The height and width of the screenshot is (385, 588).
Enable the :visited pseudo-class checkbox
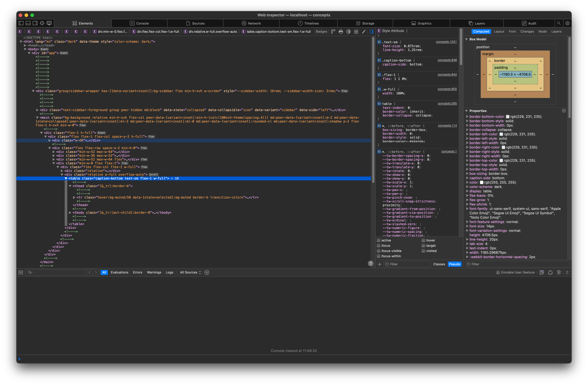(x=423, y=251)
